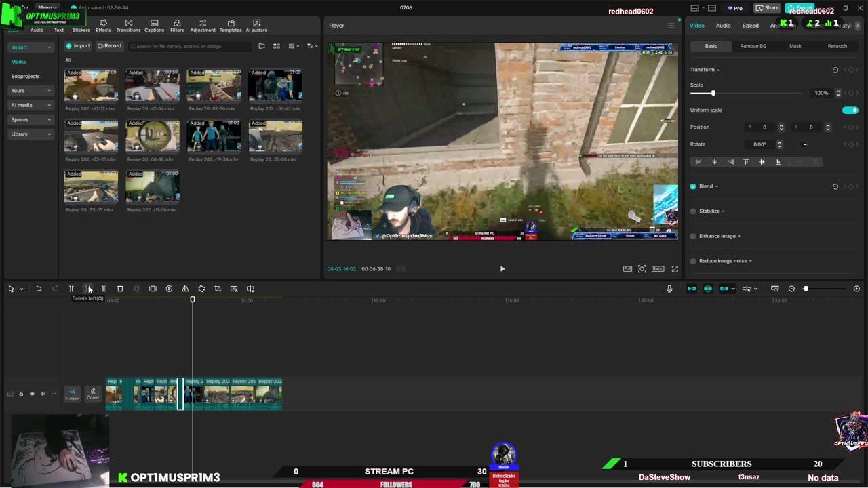Click the Split tool icon
This screenshot has width=868, height=488.
click(71, 289)
